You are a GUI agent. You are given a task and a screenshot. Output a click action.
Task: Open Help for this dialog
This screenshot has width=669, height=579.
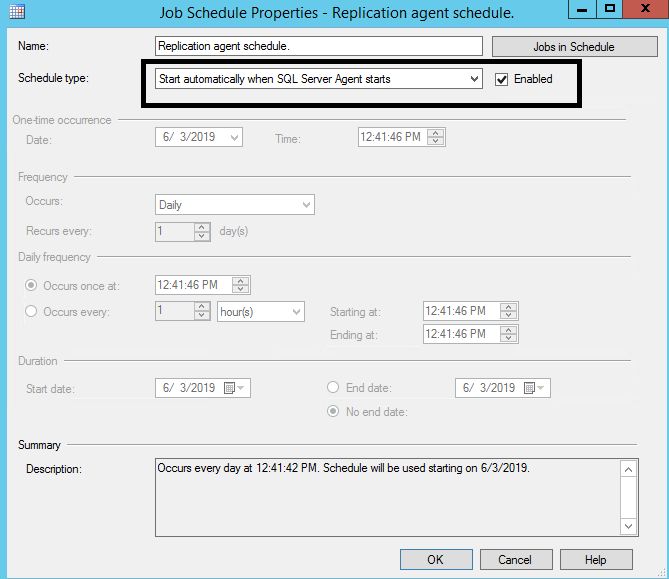[x=596, y=559]
